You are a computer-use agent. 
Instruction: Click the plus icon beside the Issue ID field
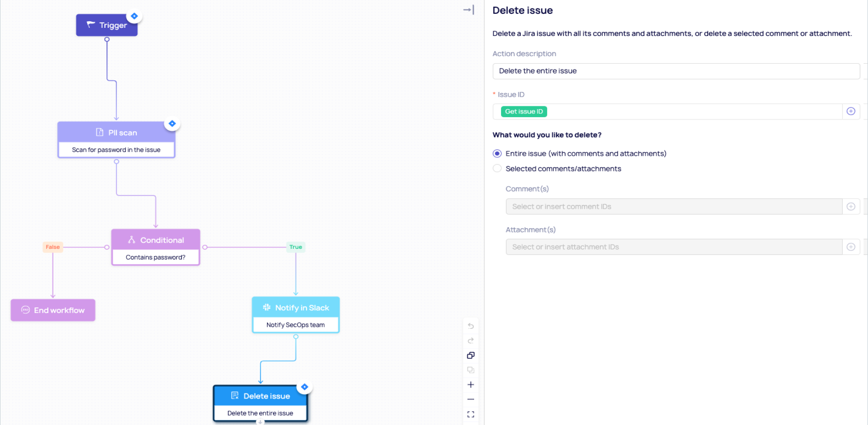(x=851, y=111)
